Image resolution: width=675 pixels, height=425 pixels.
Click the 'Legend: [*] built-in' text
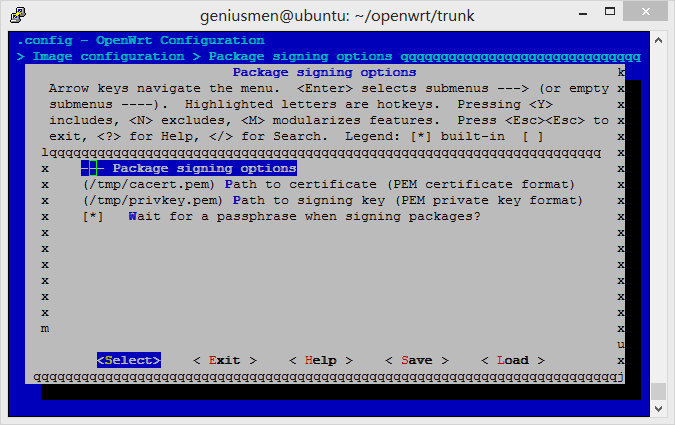coord(425,136)
